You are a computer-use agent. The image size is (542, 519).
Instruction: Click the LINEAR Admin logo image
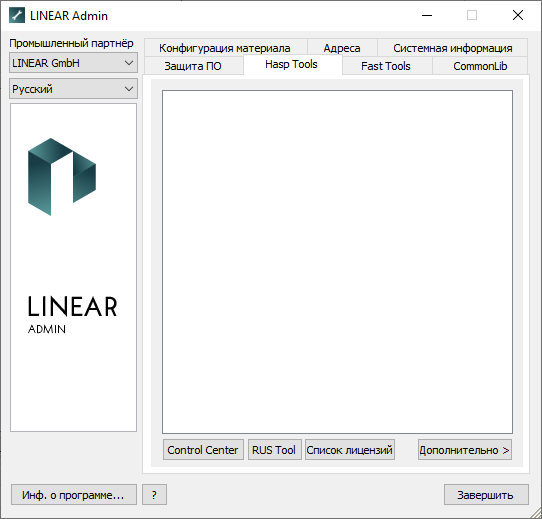coord(73,267)
